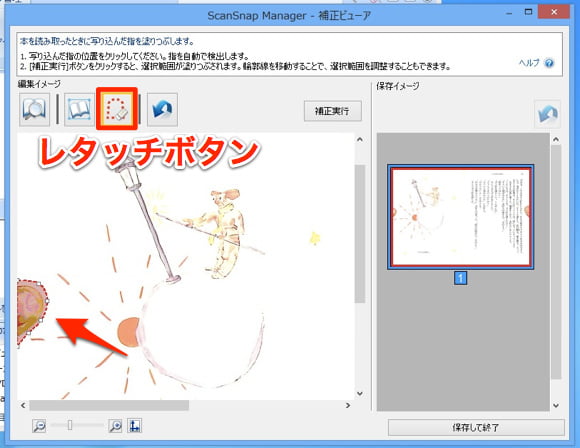Screen dimensions: 580x448
Task: Select the book image correction tool
Action: [79, 110]
